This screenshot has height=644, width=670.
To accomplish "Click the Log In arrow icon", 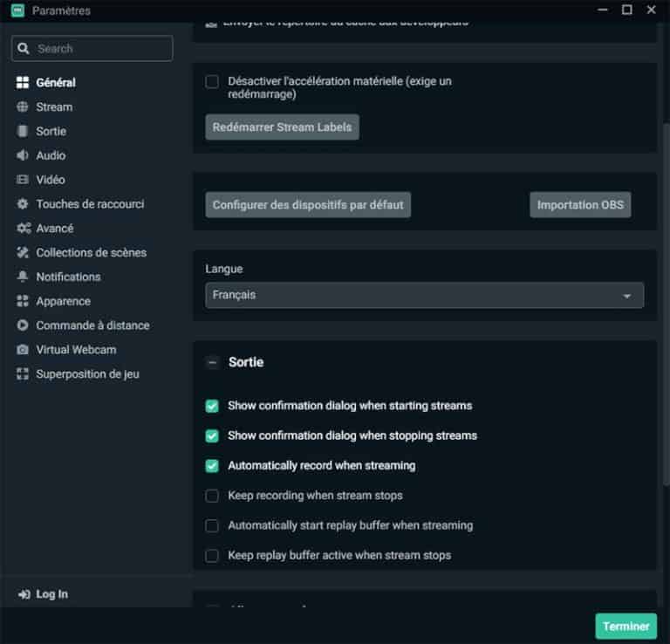I will [24, 594].
